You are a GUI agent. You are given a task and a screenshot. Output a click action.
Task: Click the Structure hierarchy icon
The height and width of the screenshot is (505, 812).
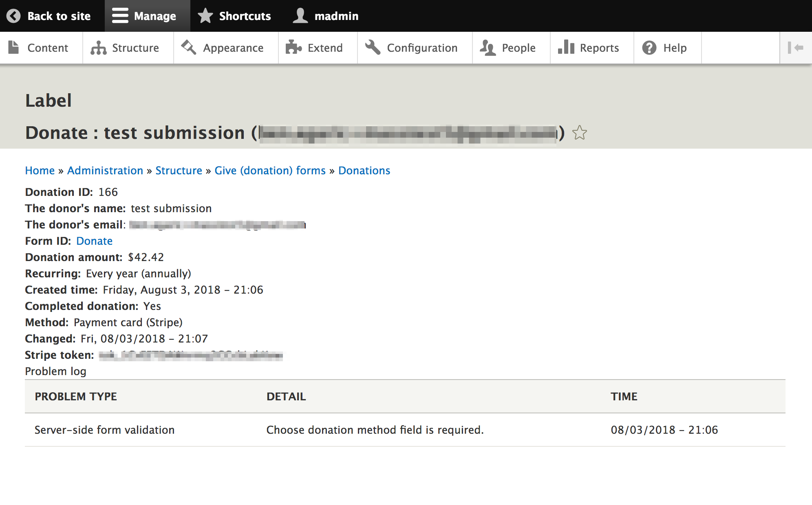click(x=98, y=48)
